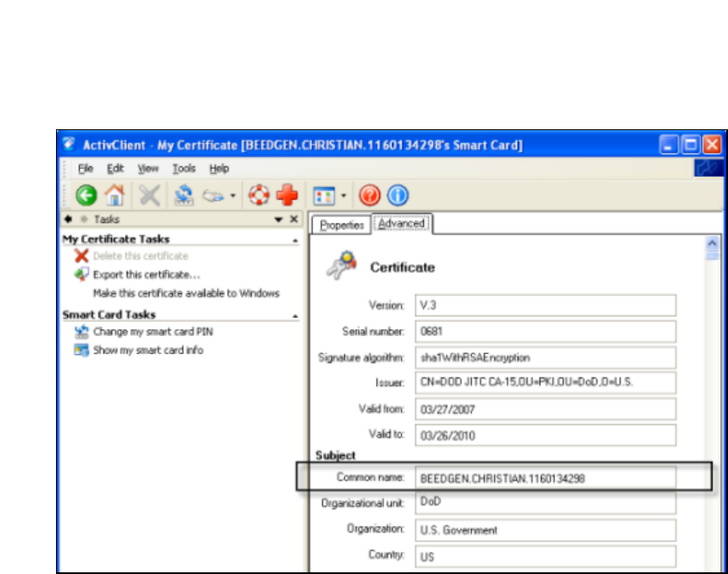Viewport: 728px width, 574px height.
Task: Click back arrow in Tasks pane header
Action: click(x=68, y=219)
